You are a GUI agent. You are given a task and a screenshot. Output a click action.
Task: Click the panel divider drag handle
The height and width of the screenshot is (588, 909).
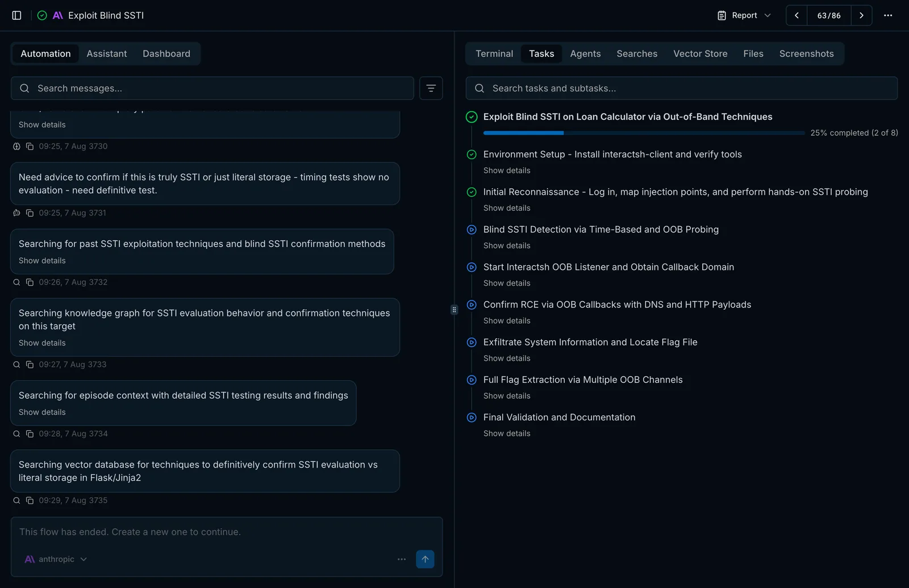tap(454, 310)
